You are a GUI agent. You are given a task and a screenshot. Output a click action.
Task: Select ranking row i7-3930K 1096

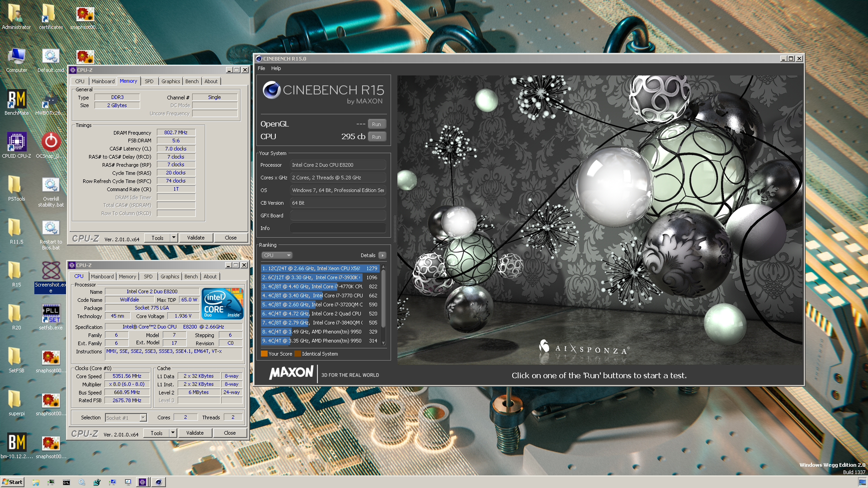click(320, 277)
